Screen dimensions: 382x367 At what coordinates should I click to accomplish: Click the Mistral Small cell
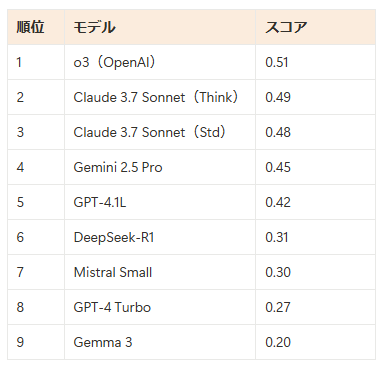[160, 272]
